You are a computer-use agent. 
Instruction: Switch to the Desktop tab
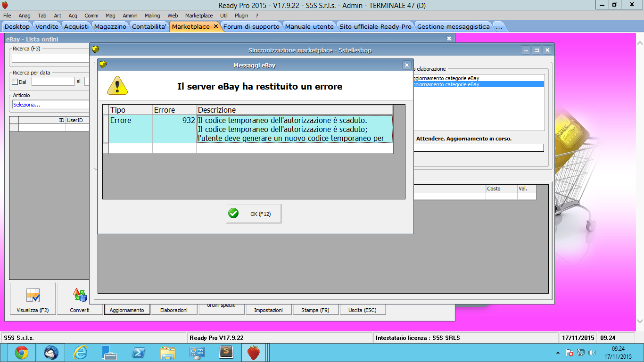coord(17,27)
